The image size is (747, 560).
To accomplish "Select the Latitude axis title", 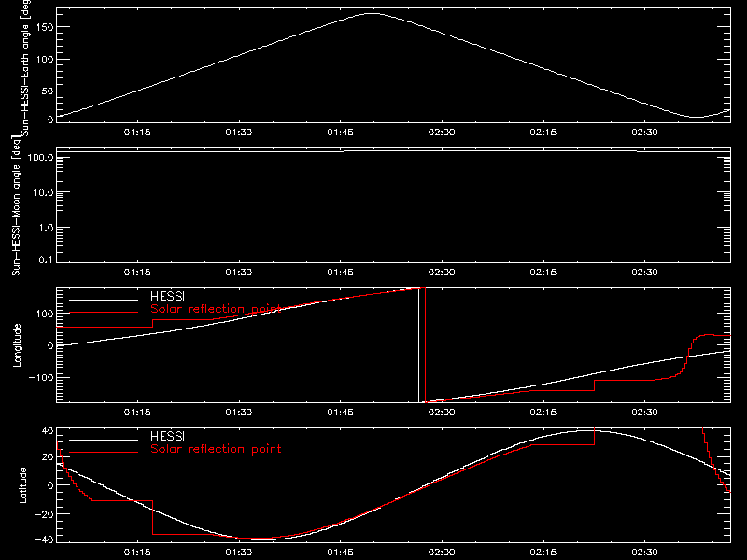I will click(22, 485).
